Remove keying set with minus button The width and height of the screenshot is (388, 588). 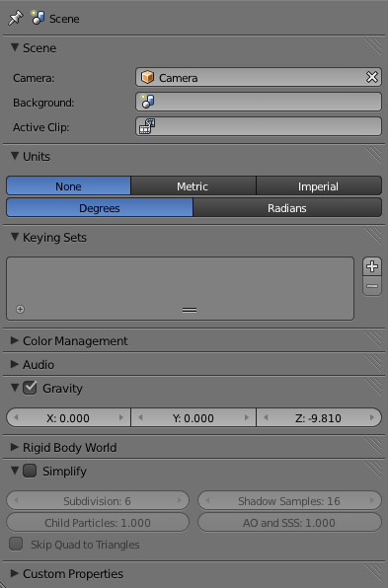click(x=372, y=286)
